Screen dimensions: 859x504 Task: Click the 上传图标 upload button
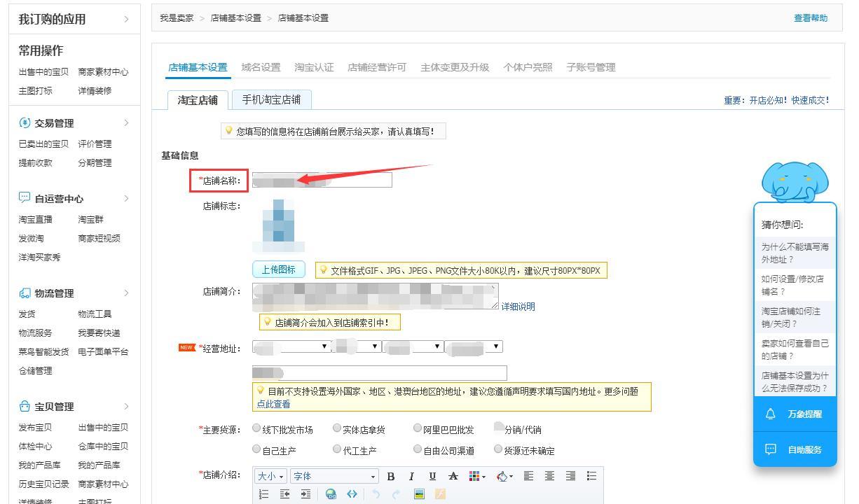click(278, 269)
